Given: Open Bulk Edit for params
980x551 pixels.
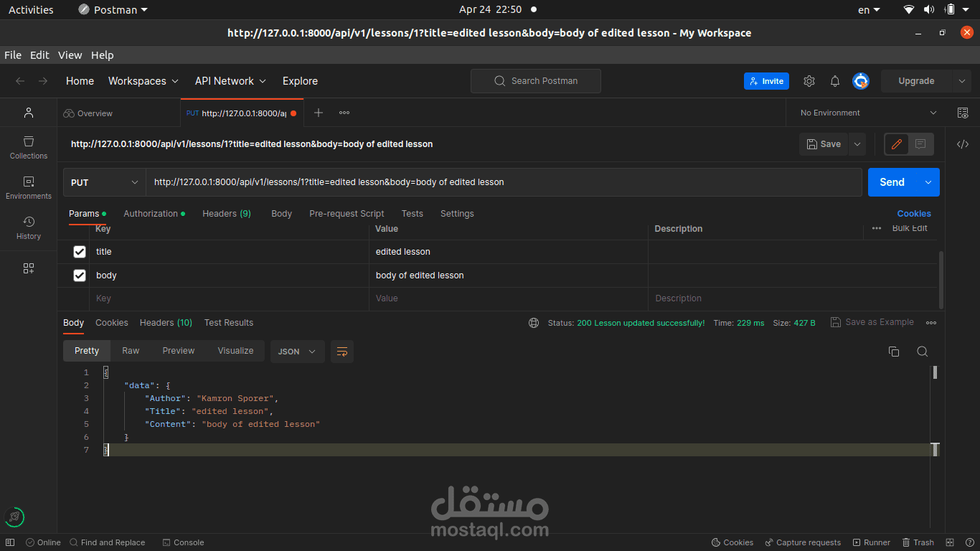Looking at the screenshot, I should coord(910,228).
